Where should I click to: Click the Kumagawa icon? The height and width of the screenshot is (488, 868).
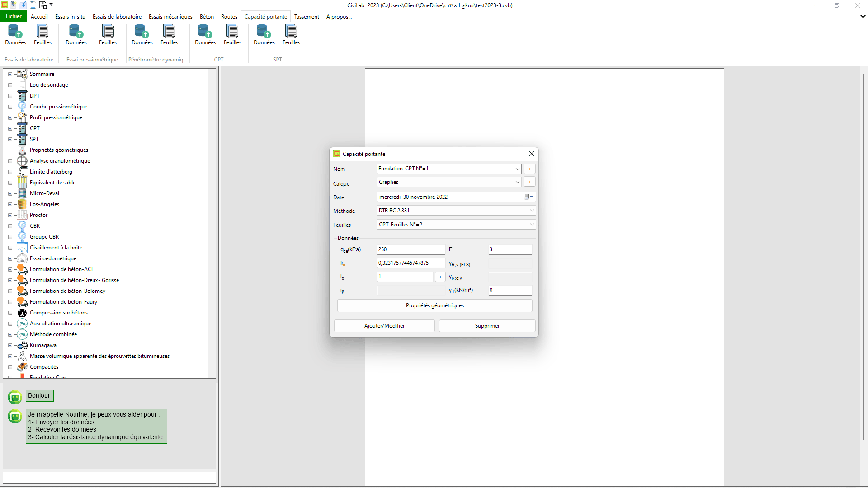(x=22, y=345)
